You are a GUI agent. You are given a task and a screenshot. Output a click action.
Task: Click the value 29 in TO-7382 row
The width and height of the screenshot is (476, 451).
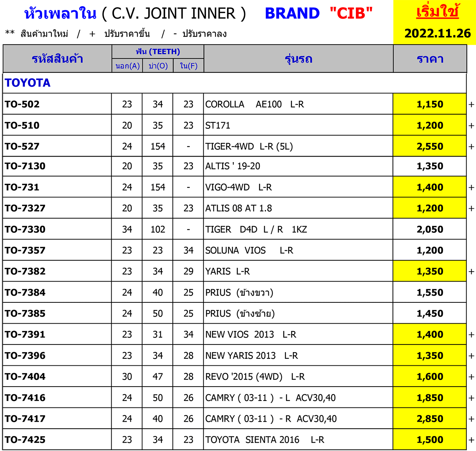pos(189,271)
